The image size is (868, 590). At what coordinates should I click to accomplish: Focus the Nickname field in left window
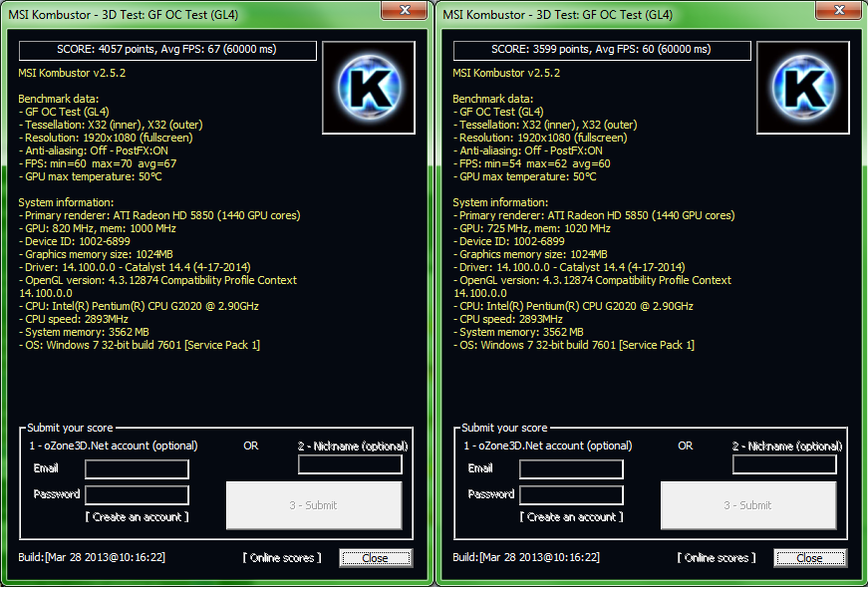tap(350, 464)
